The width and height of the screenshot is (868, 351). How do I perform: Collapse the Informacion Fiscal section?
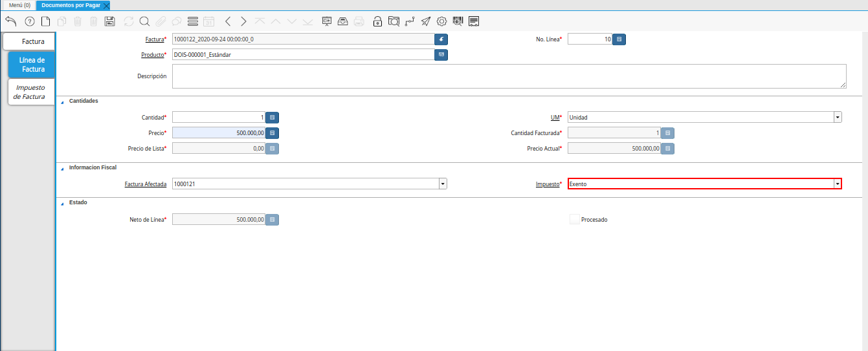(63, 168)
